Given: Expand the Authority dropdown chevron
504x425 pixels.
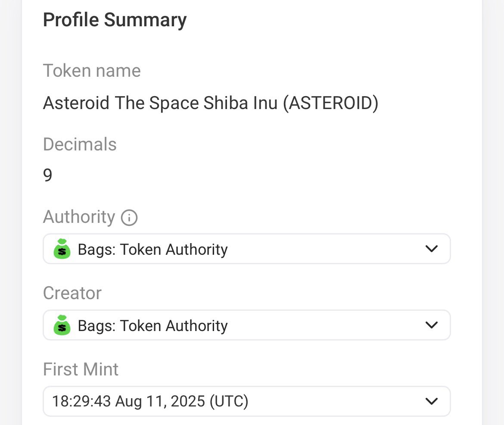Looking at the screenshot, I should point(431,249).
